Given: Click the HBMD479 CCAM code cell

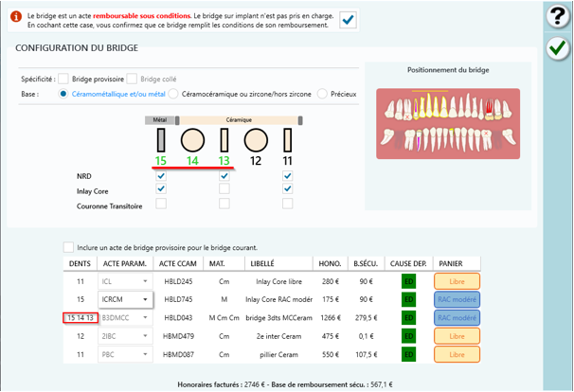Looking at the screenshot, I should (x=178, y=336).
